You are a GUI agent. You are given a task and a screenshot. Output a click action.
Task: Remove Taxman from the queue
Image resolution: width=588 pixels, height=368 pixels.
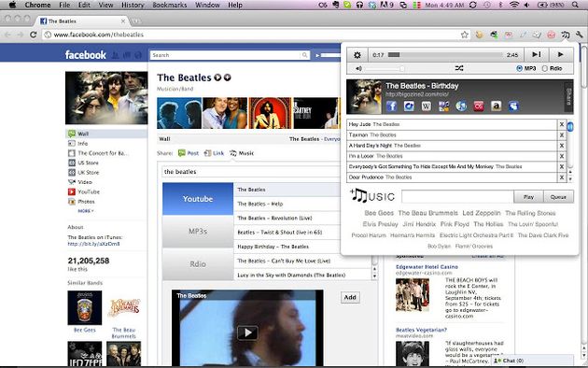coord(562,135)
